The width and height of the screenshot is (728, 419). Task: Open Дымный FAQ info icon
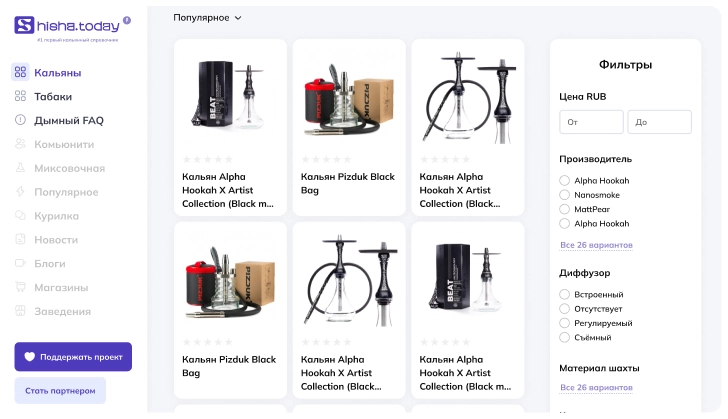tap(20, 120)
